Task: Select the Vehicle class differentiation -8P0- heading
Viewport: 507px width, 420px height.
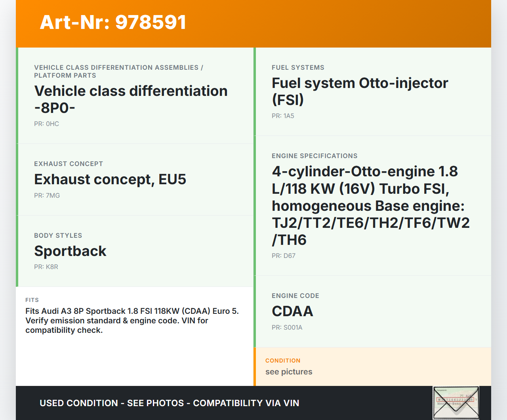Action: (x=131, y=99)
